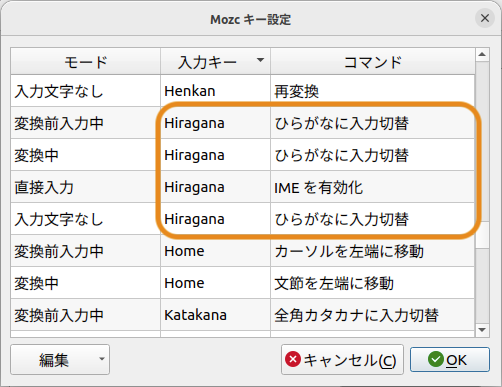Click the 編集 dropdown arrow indicator
This screenshot has width=502, height=387.
click(102, 359)
